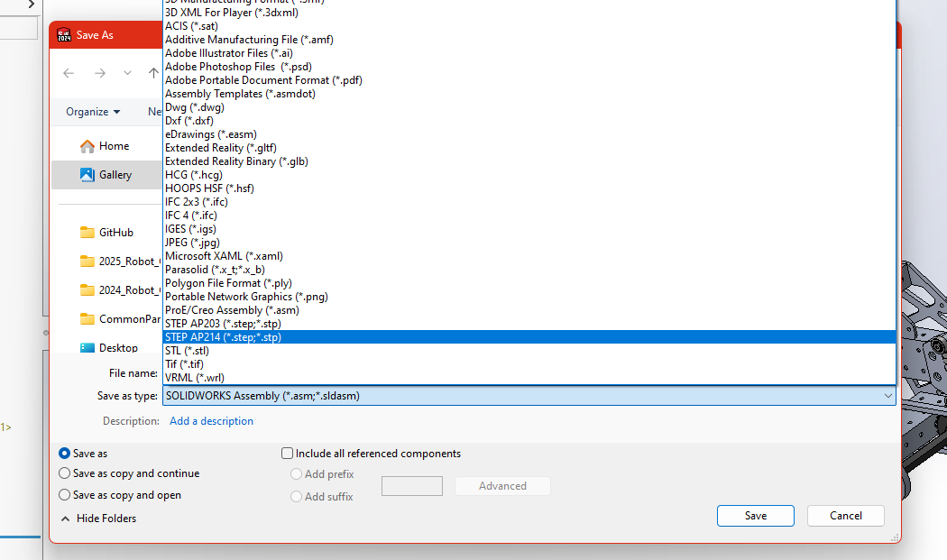Pick HCG (*.hcg) from the list
This screenshot has width=947, height=560.
(x=529, y=175)
